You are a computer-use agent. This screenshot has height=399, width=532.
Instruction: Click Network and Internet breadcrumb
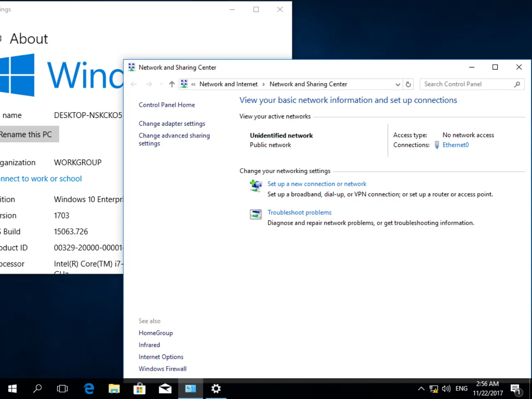[229, 84]
